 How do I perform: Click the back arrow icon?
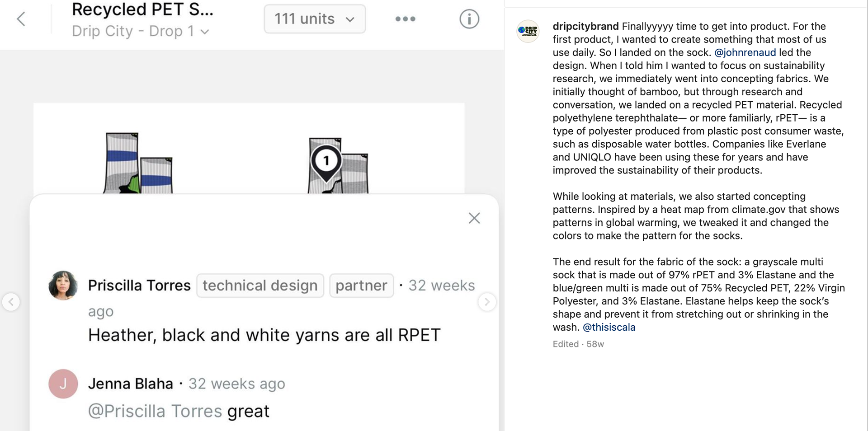pyautogui.click(x=21, y=19)
